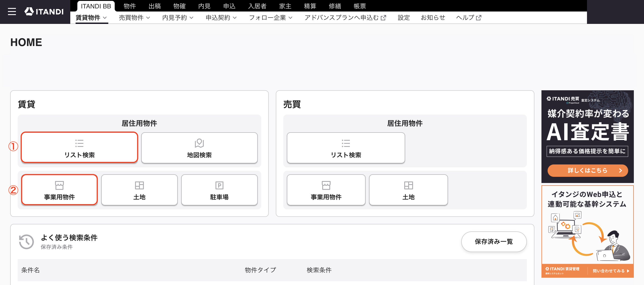Click the 条件名 column header
This screenshot has width=644, height=285.
coord(30,270)
